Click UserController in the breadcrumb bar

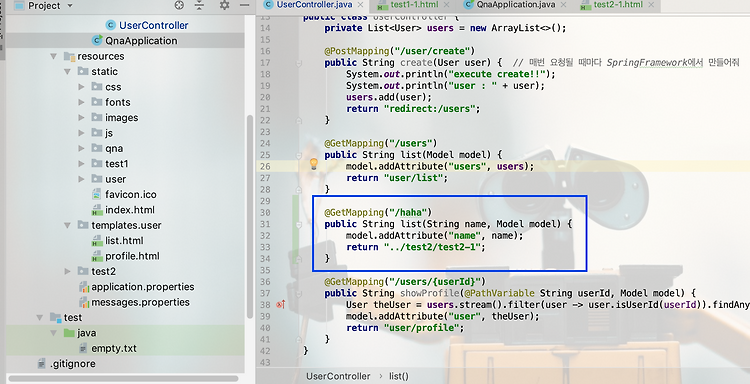[338, 376]
